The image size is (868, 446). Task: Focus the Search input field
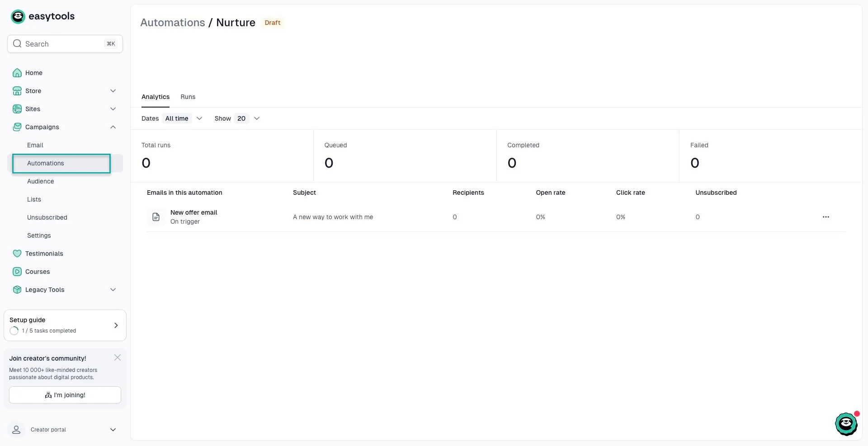click(65, 44)
